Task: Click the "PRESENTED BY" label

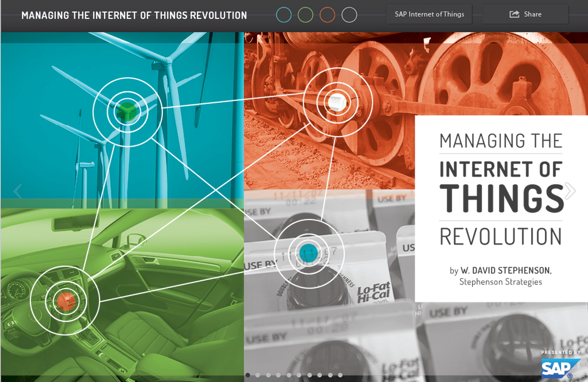Action: (561, 352)
